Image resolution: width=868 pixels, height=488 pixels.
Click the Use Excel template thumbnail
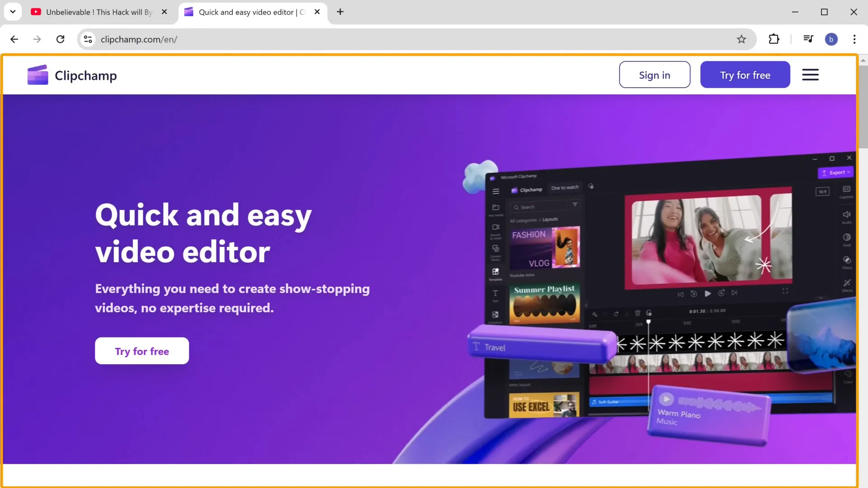[544, 405]
